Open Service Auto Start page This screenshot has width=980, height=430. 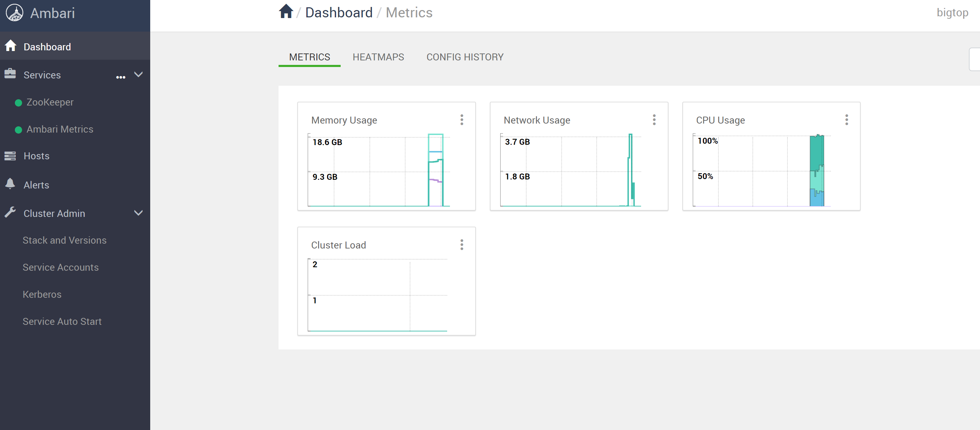[62, 321]
